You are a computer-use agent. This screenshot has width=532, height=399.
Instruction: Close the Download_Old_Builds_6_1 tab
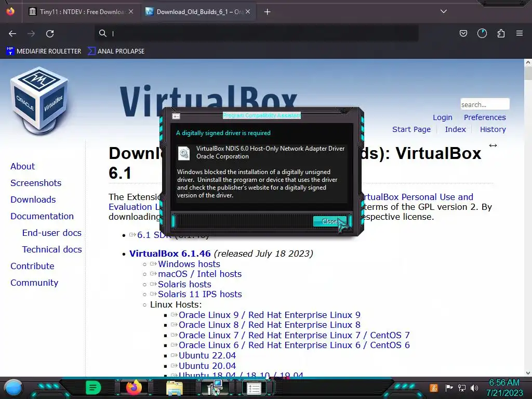248,12
